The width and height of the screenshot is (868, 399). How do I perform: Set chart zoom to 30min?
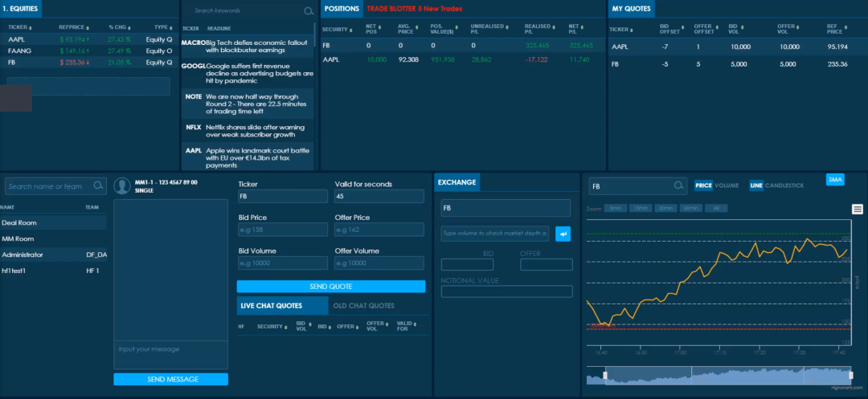click(666, 209)
